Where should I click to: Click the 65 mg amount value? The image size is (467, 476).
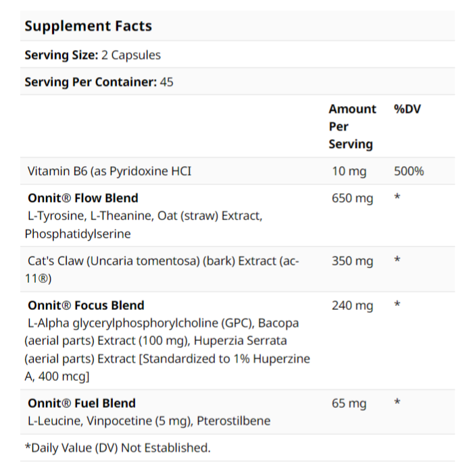point(349,404)
